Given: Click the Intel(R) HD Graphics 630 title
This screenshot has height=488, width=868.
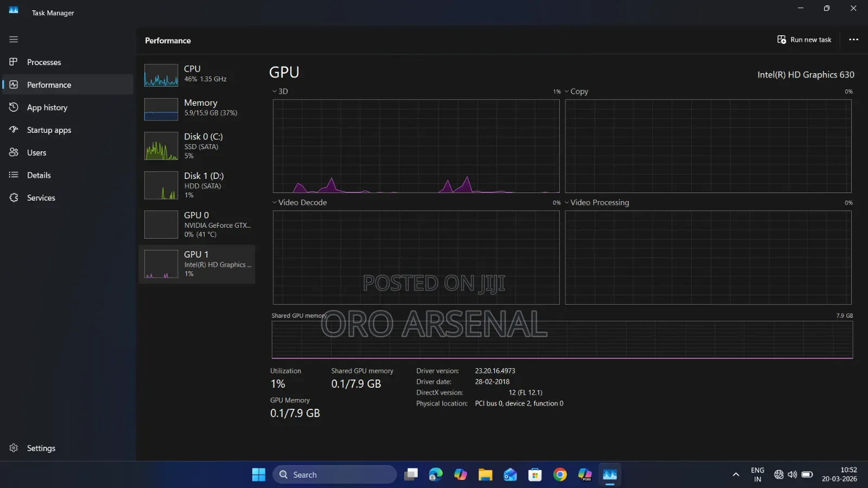Looking at the screenshot, I should coord(806,75).
